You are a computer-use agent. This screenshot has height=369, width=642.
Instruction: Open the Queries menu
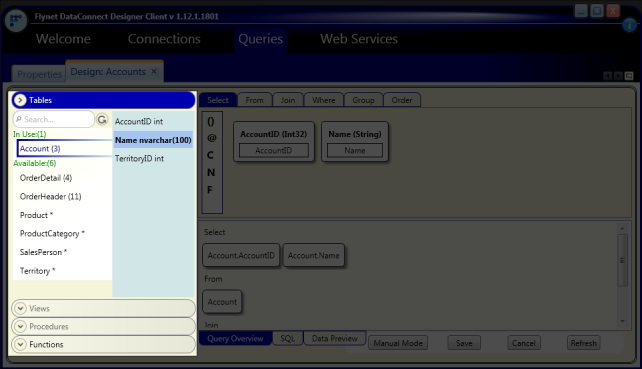point(260,39)
